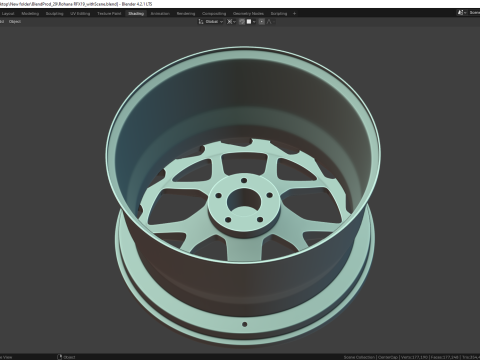This screenshot has width=480, height=360.
Task: Click the valve stem hole on rim lip
Action: [244, 324]
